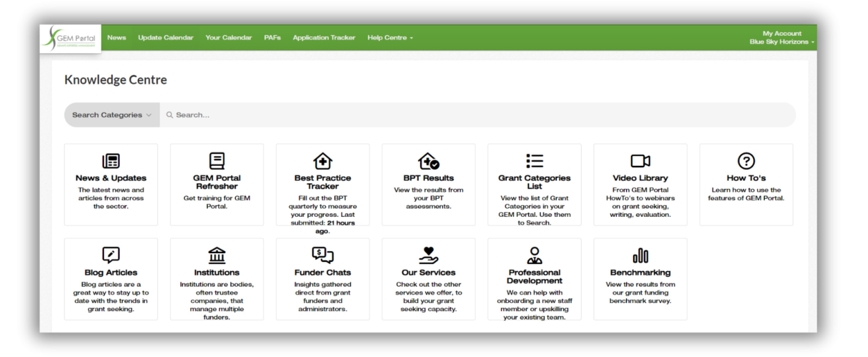Launch the Video Library camera icon
The image size is (868, 357).
tap(640, 160)
